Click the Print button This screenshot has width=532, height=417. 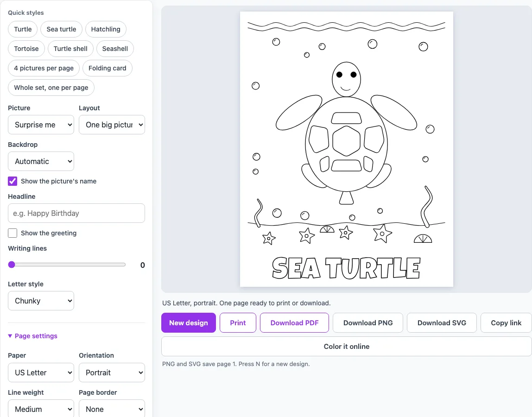point(238,322)
